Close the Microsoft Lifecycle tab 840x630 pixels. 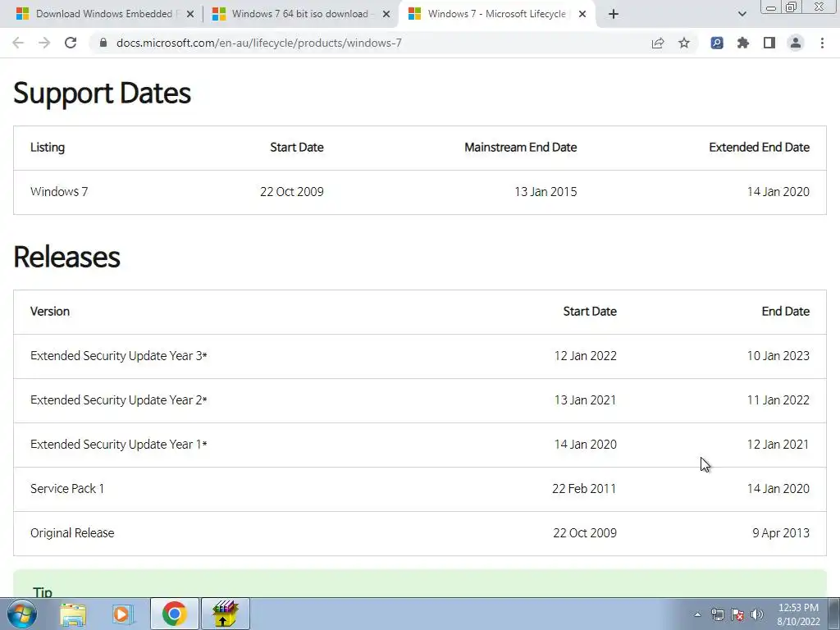click(x=582, y=14)
